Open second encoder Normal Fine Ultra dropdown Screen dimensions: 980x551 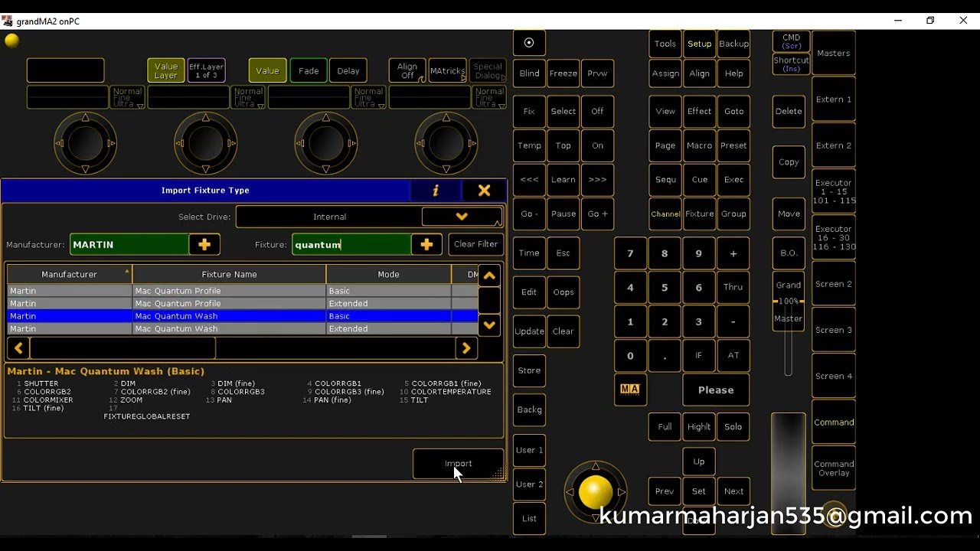click(x=248, y=97)
